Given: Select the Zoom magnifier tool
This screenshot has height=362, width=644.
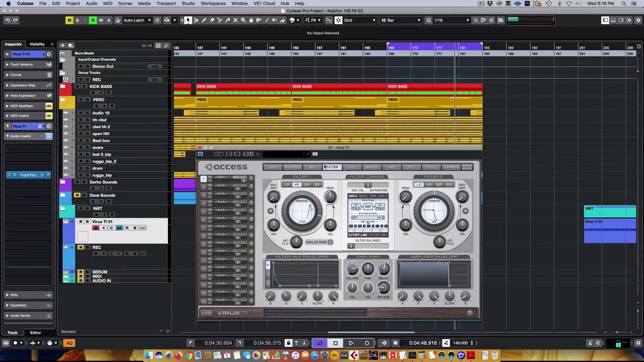Looking at the screenshot, I should (243, 20).
